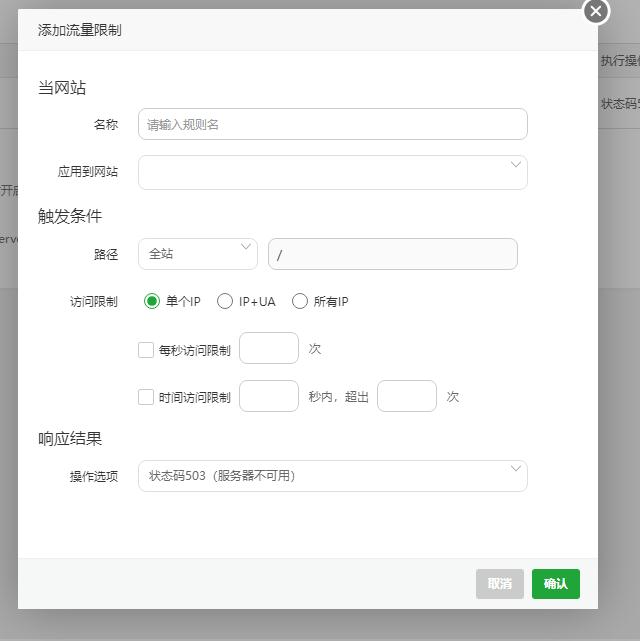
Task: Click the 每秒访问限制 count input box
Action: 269,348
